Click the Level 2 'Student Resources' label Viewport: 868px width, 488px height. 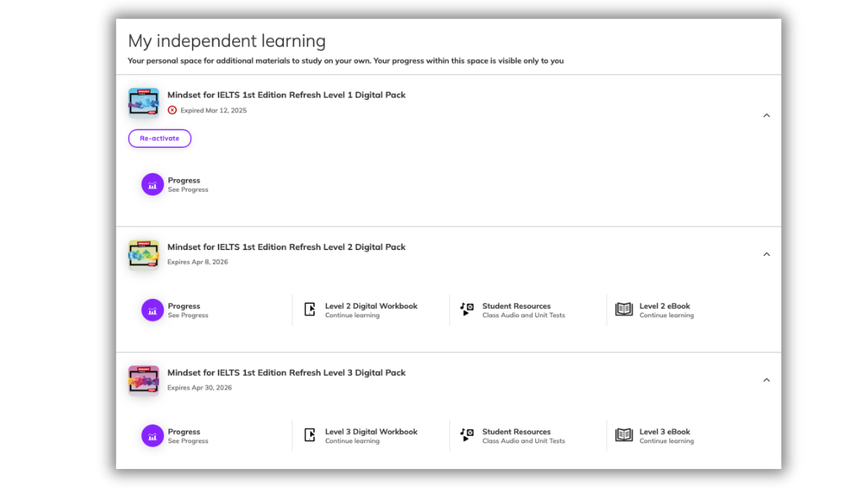pos(516,306)
